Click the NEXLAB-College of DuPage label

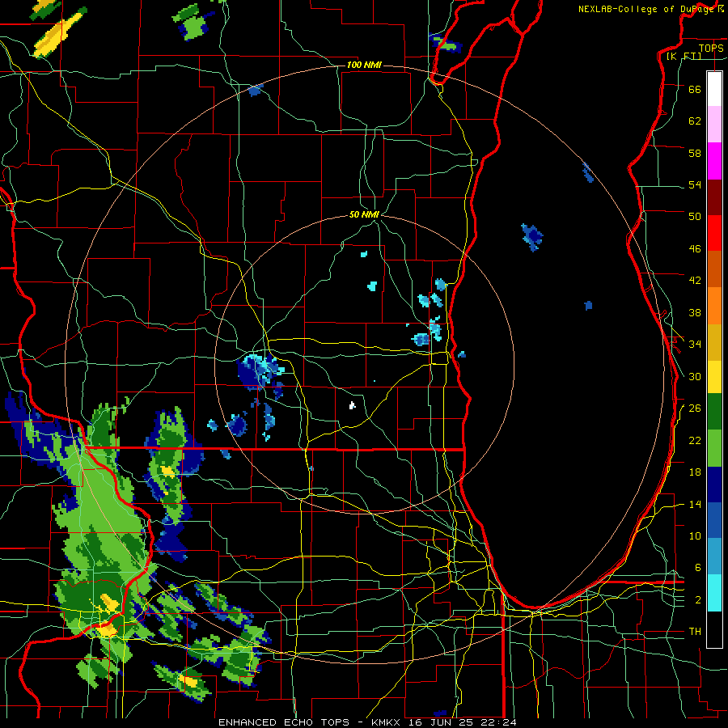coord(650,9)
